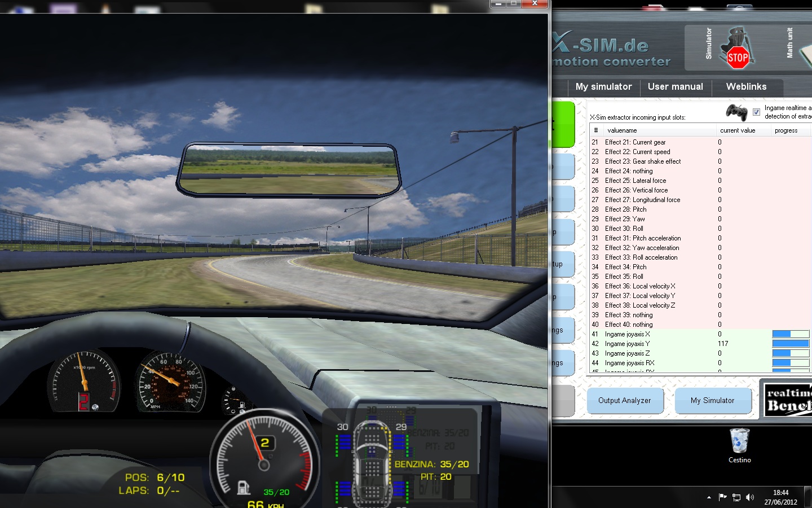Screen dimensions: 812x508
Task: Select row Effect 39: nothing
Action: coord(700,315)
